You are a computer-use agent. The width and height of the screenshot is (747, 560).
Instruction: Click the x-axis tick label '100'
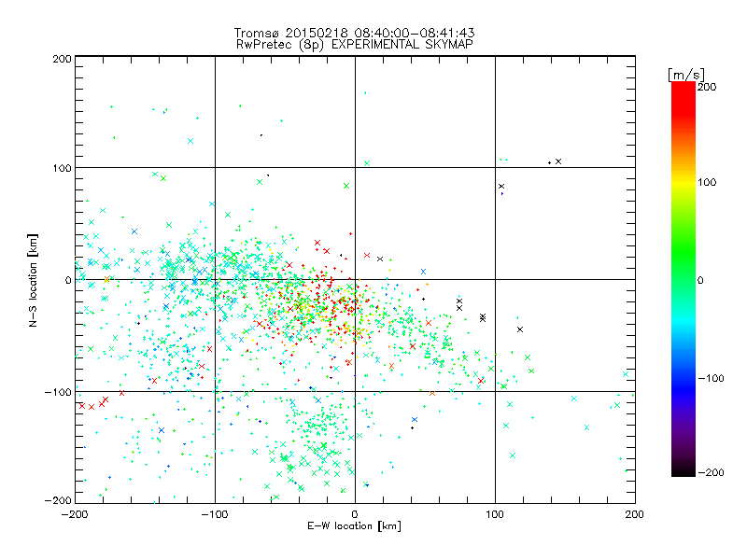495,514
